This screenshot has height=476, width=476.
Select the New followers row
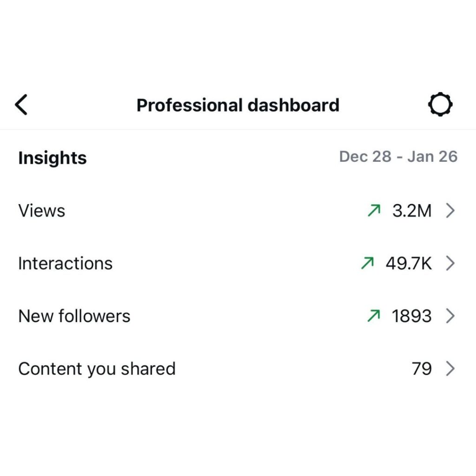[x=74, y=316]
